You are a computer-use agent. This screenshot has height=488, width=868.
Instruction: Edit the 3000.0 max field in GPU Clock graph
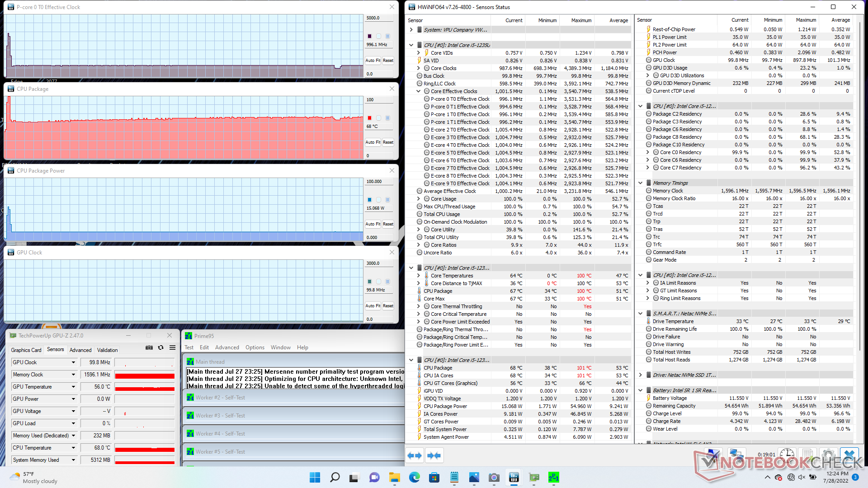[379, 263]
